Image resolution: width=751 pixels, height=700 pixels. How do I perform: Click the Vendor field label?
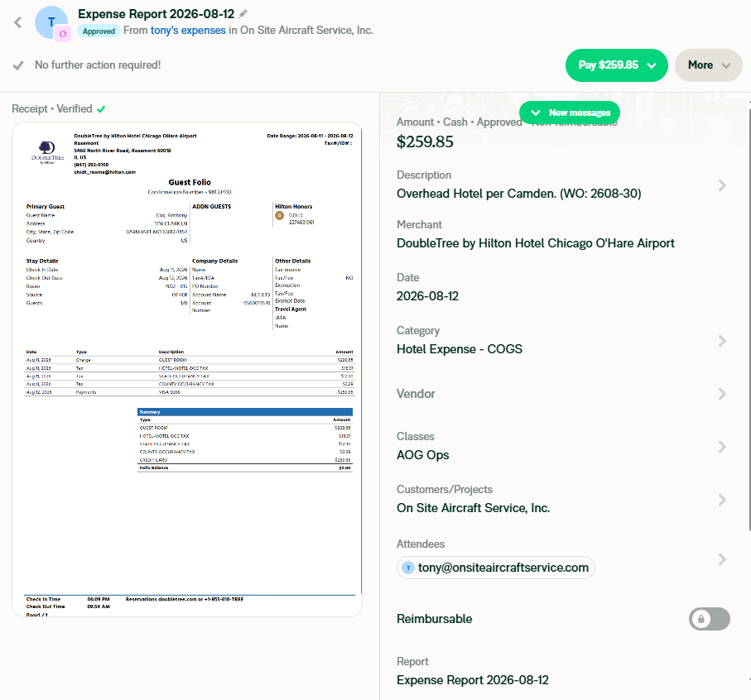coord(416,394)
